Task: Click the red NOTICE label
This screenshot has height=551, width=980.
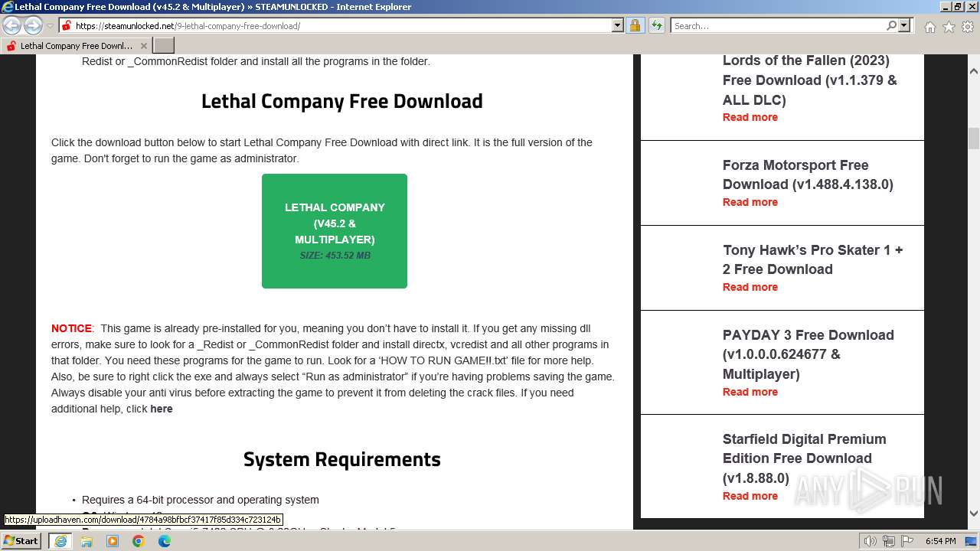Action: (x=71, y=328)
